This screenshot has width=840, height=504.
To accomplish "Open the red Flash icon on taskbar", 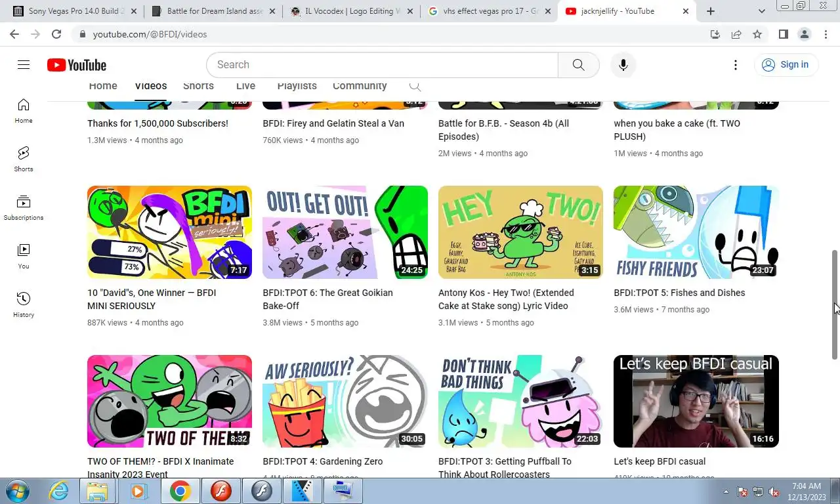I will [x=221, y=491].
